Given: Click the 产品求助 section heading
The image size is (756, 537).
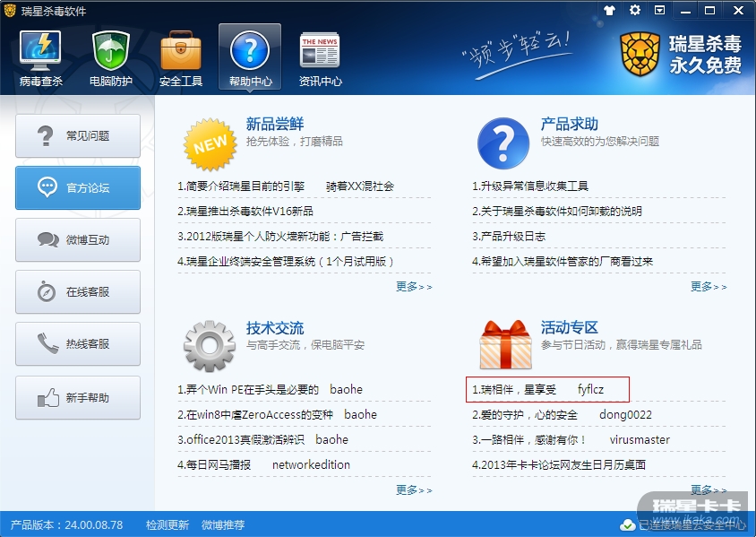Looking at the screenshot, I should click(x=570, y=124).
